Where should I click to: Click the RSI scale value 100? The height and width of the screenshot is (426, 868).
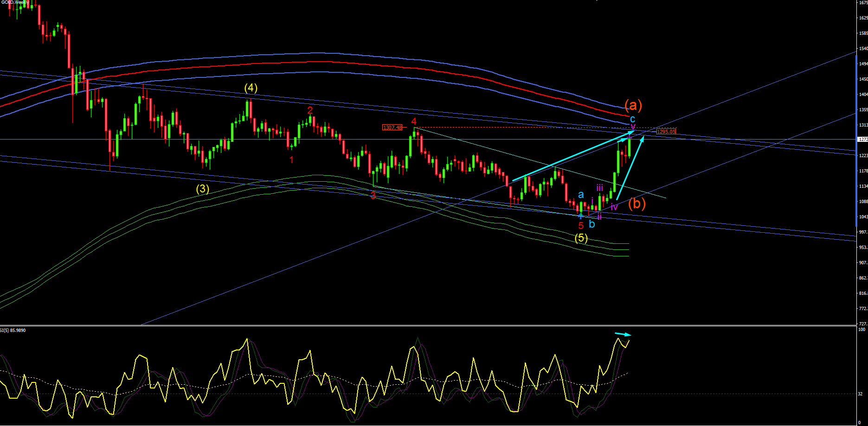coord(862,330)
